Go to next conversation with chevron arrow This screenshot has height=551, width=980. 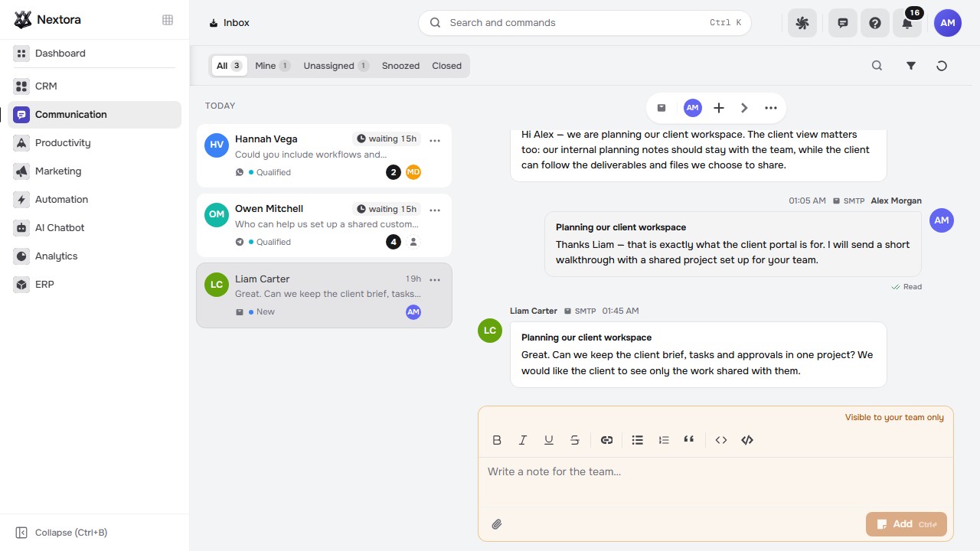(x=744, y=108)
